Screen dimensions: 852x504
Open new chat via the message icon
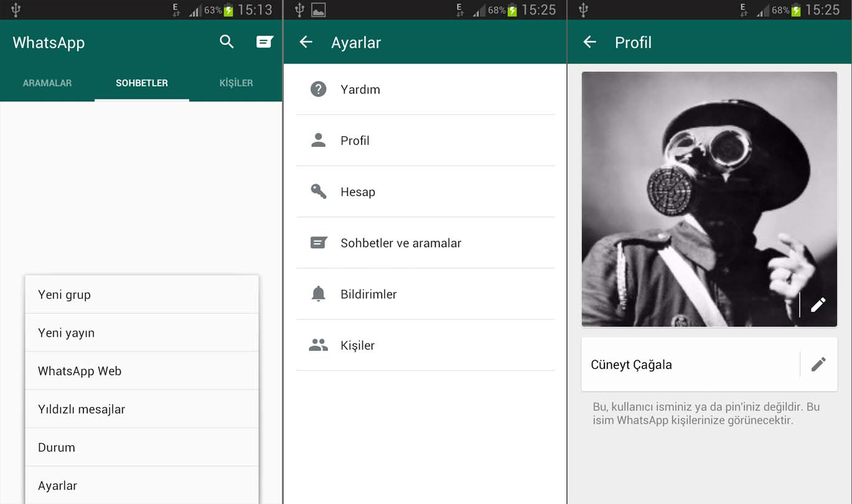(x=264, y=42)
